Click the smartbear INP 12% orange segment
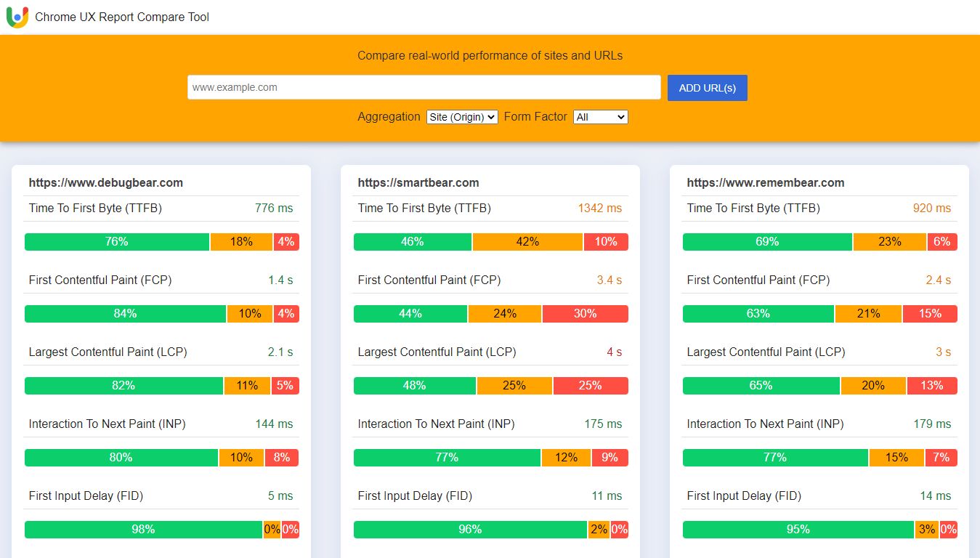This screenshot has height=558, width=980. [x=566, y=458]
